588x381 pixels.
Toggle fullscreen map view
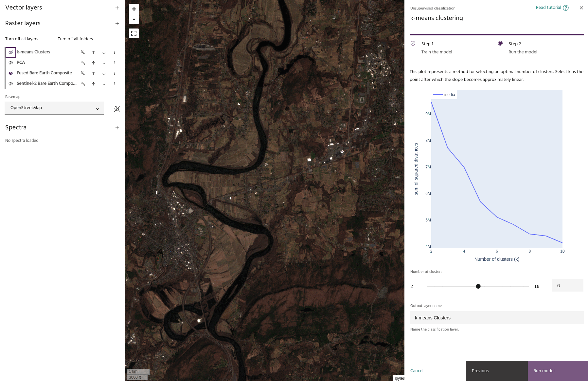click(134, 33)
